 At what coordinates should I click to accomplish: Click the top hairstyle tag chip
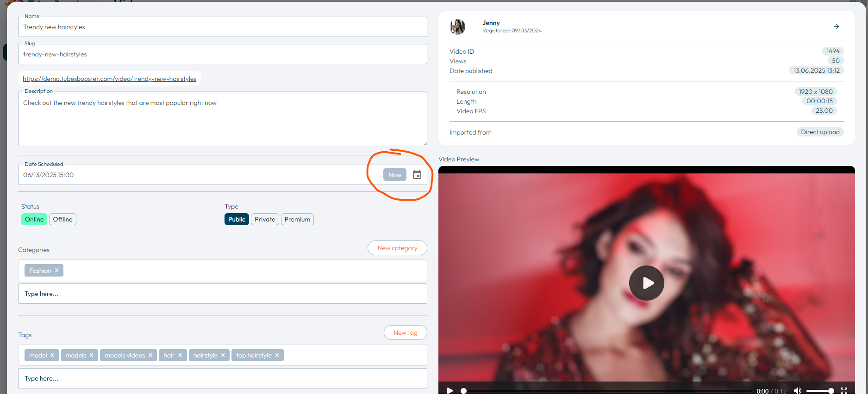point(258,355)
